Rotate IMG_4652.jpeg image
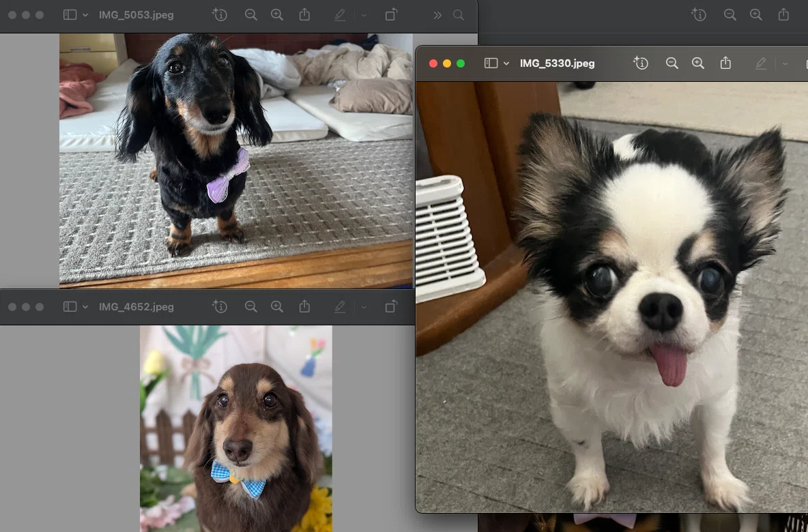Viewport: 808px width, 532px height. click(x=391, y=306)
